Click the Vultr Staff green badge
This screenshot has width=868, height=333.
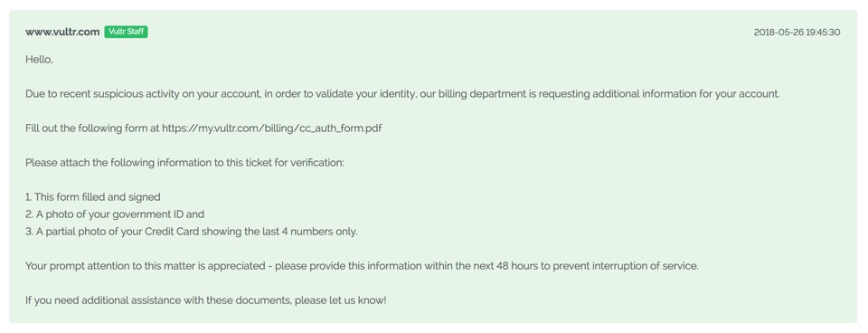click(x=126, y=33)
